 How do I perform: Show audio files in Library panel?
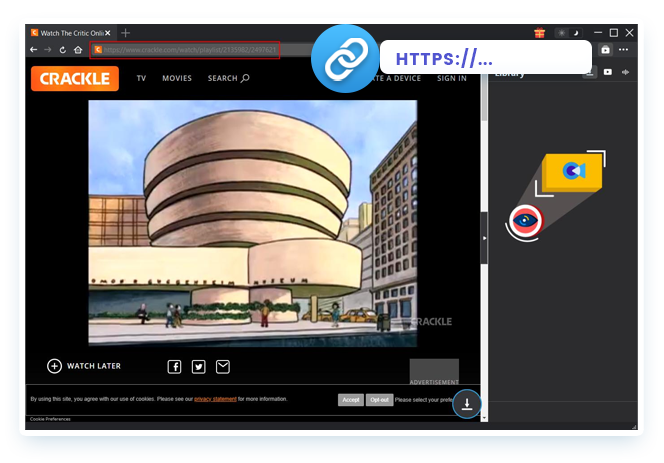click(625, 72)
